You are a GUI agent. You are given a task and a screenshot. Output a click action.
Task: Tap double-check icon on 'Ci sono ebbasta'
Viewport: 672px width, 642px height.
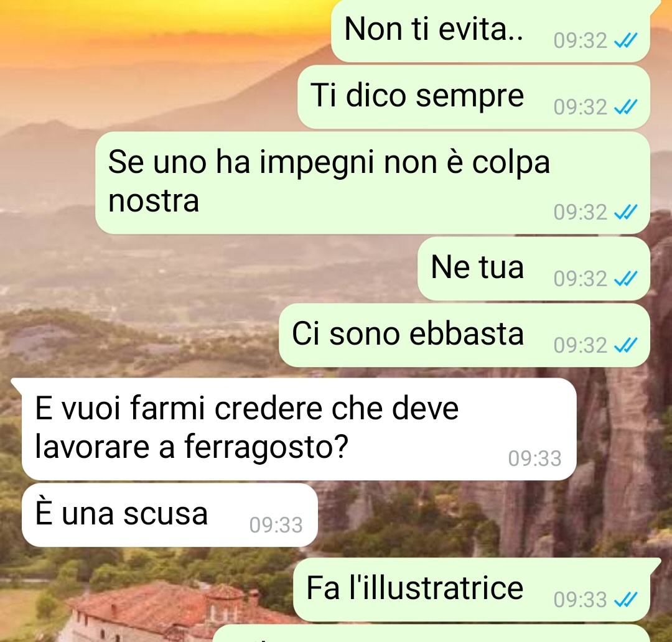point(626,345)
